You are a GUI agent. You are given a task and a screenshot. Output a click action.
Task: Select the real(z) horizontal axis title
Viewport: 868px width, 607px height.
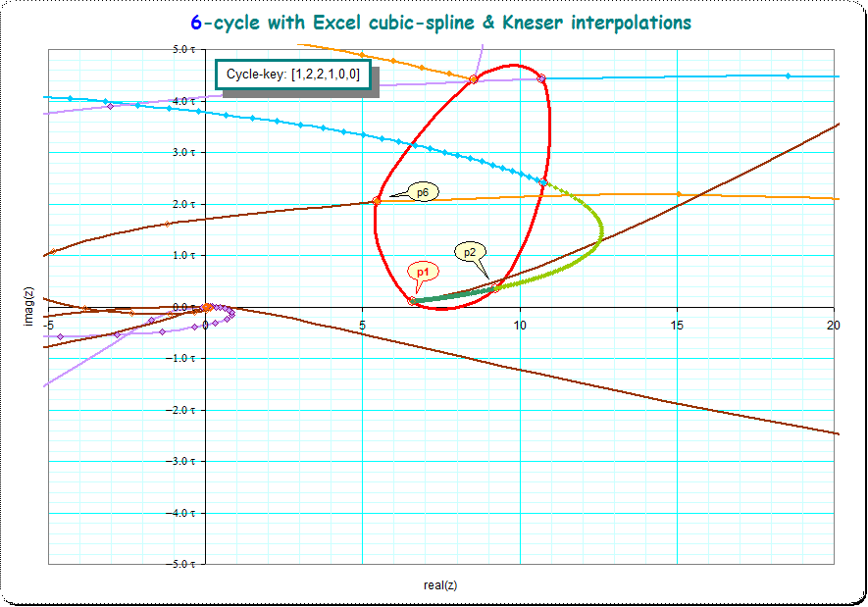(440, 585)
